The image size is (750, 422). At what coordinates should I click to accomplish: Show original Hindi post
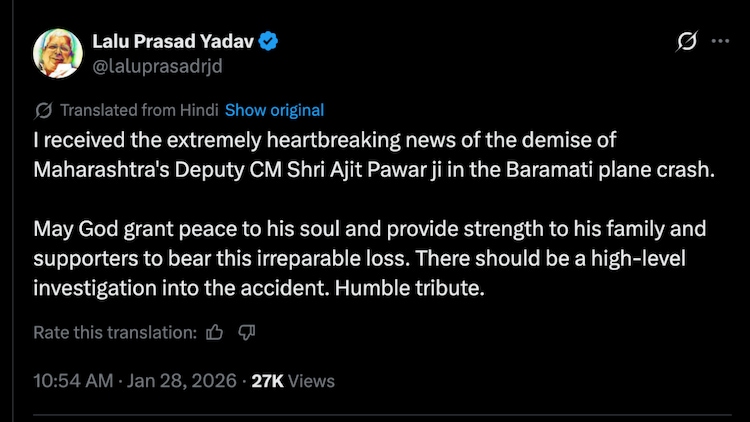[x=274, y=110]
